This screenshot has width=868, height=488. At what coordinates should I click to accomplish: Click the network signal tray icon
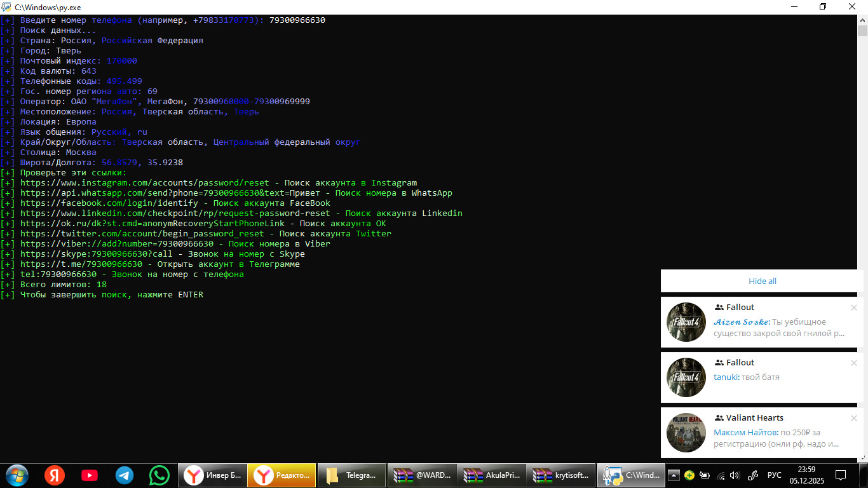(x=721, y=475)
